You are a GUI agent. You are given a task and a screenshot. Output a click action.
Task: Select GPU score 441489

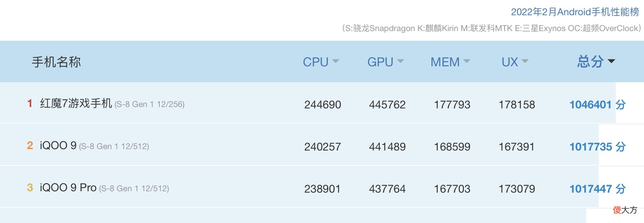(387, 147)
